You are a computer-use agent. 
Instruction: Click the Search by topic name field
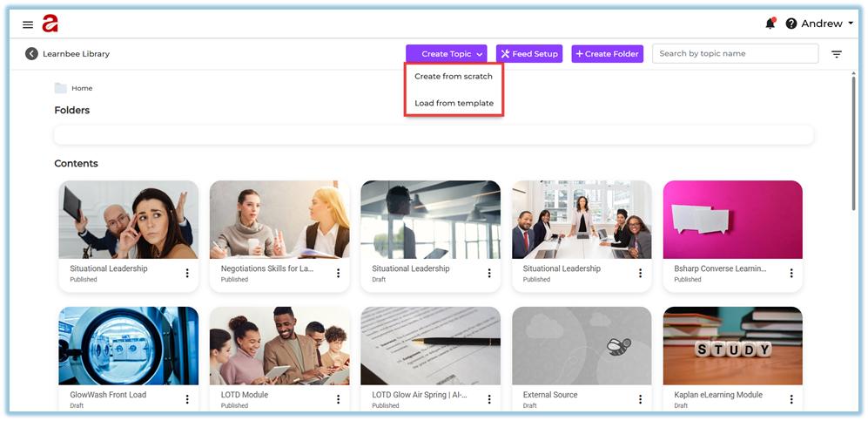[x=735, y=54]
